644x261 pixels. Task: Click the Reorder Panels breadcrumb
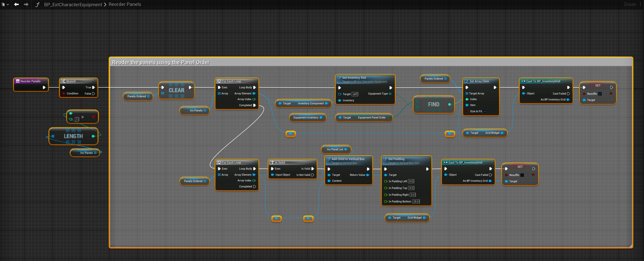click(x=125, y=5)
